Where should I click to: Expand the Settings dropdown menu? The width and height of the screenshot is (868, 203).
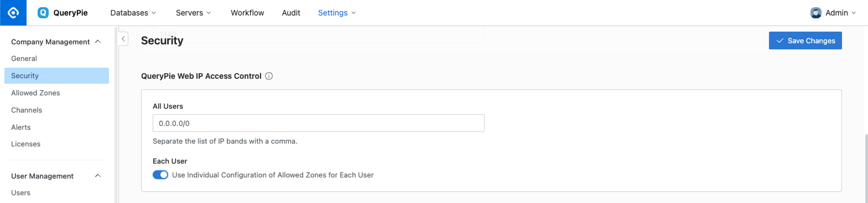337,13
